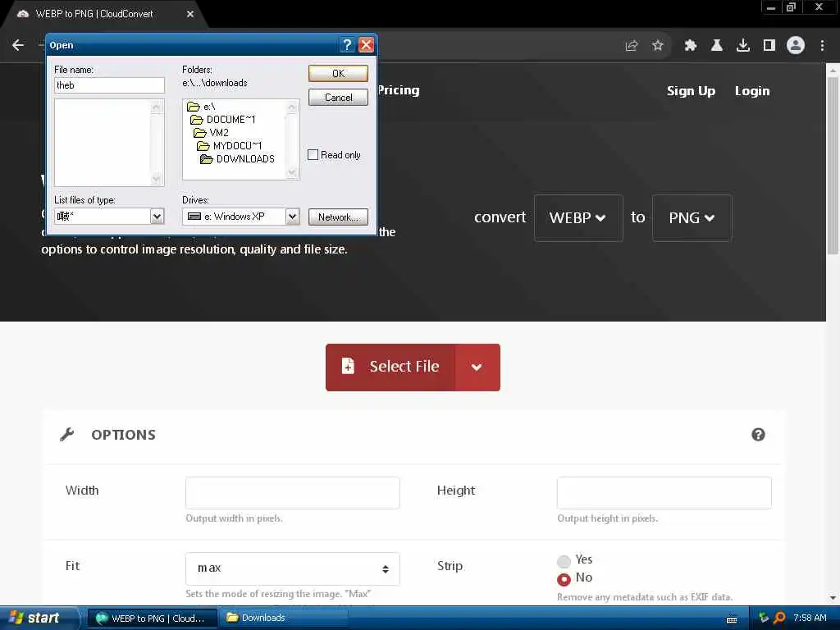Open the Fit mode max dropdown
The width and height of the screenshot is (840, 630).
click(x=293, y=568)
